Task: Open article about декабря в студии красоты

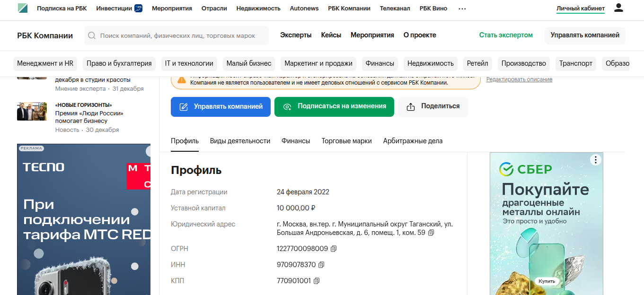Action: [x=93, y=79]
